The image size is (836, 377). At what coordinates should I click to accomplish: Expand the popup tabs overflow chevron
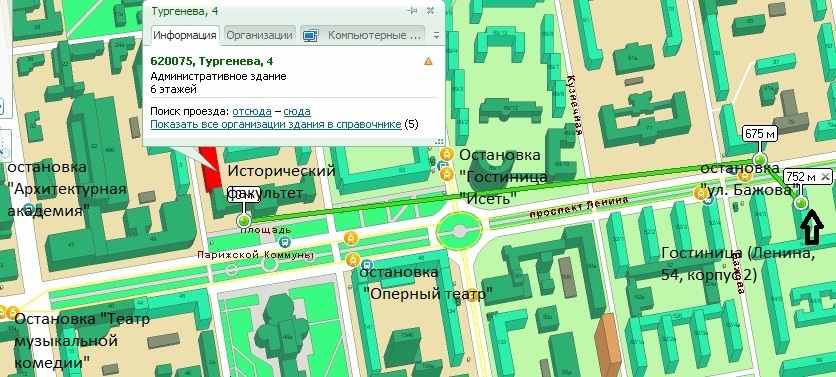pos(436,36)
